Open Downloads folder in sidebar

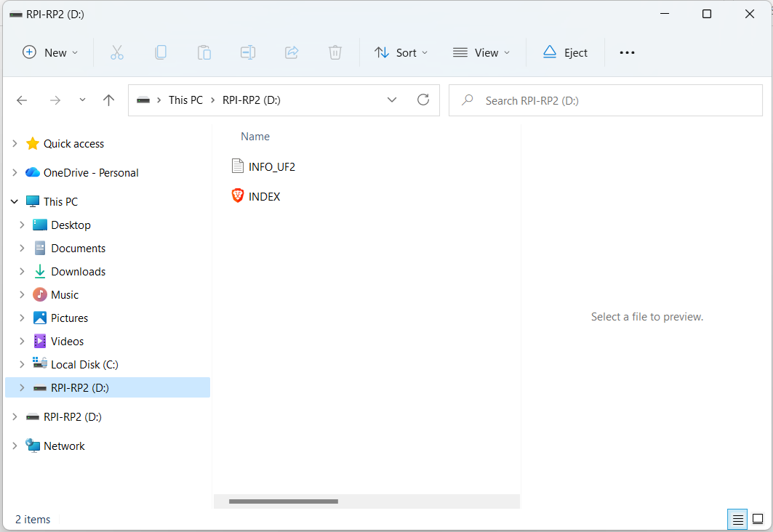pos(78,271)
